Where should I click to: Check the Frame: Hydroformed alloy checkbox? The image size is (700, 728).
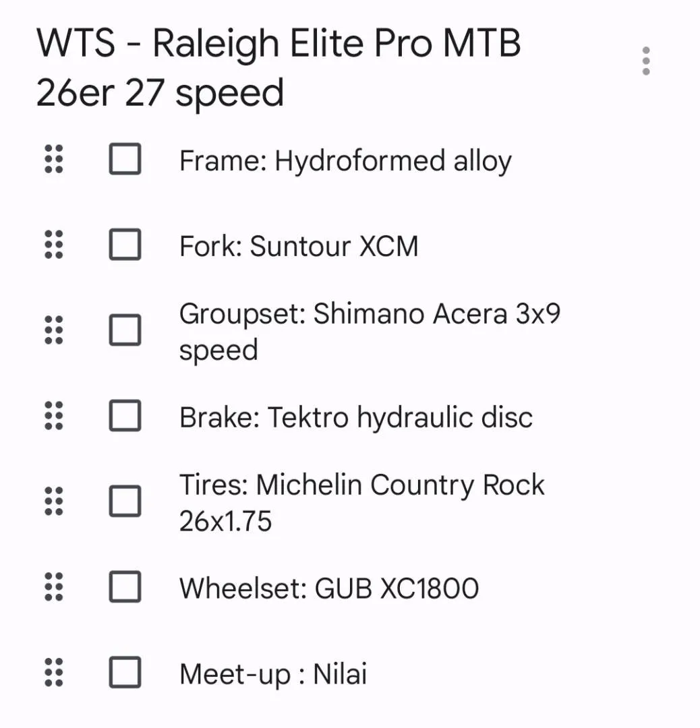coord(125,160)
